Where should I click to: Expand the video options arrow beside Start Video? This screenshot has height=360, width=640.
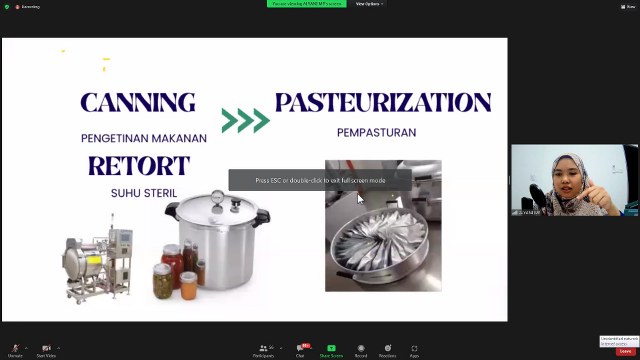(59, 348)
